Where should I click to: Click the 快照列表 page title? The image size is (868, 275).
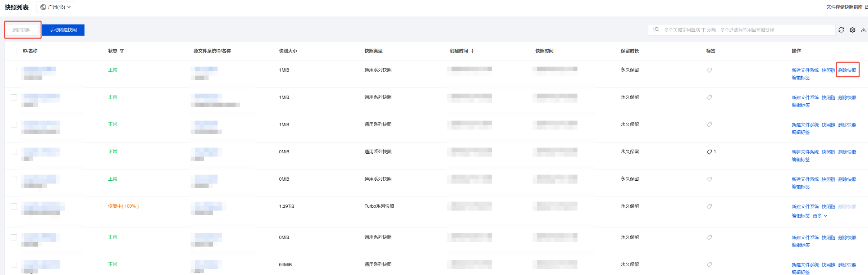coord(17,7)
